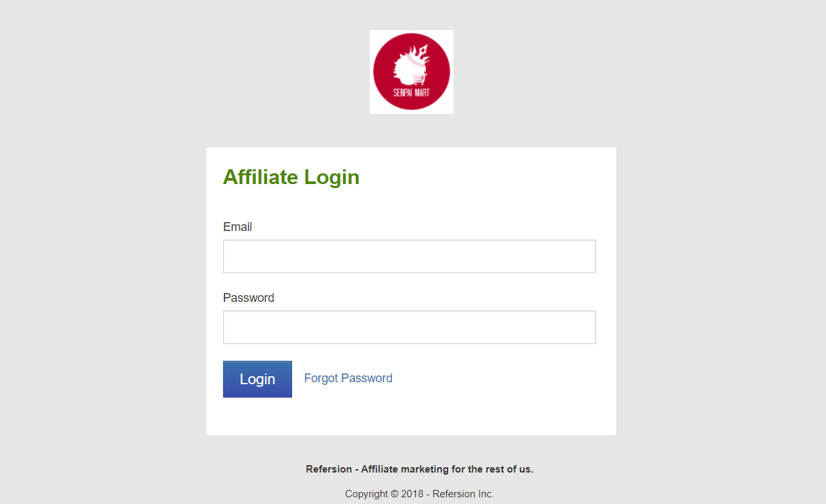Focus the Password input field
Screen dimensions: 826x504
(x=409, y=327)
